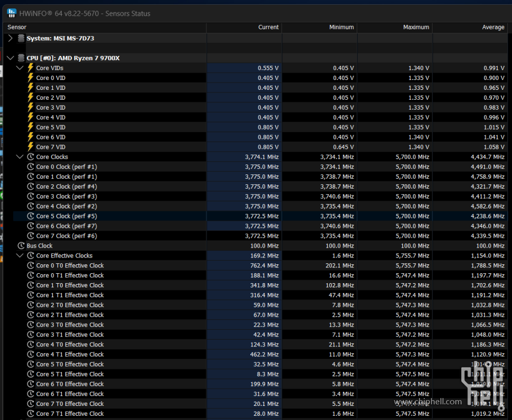512x420 pixels.
Task: Click the lightning icon of Core 6 VID
Action: [x=30, y=137]
